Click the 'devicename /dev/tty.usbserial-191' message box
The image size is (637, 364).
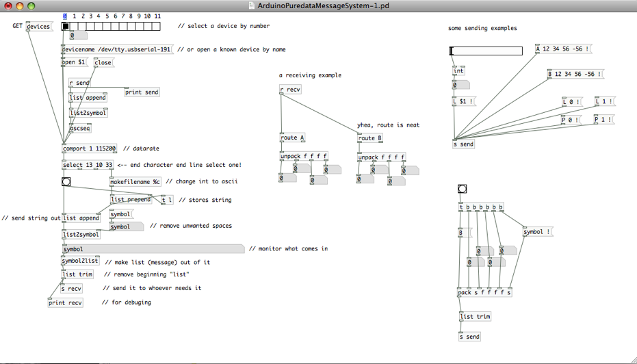point(116,49)
